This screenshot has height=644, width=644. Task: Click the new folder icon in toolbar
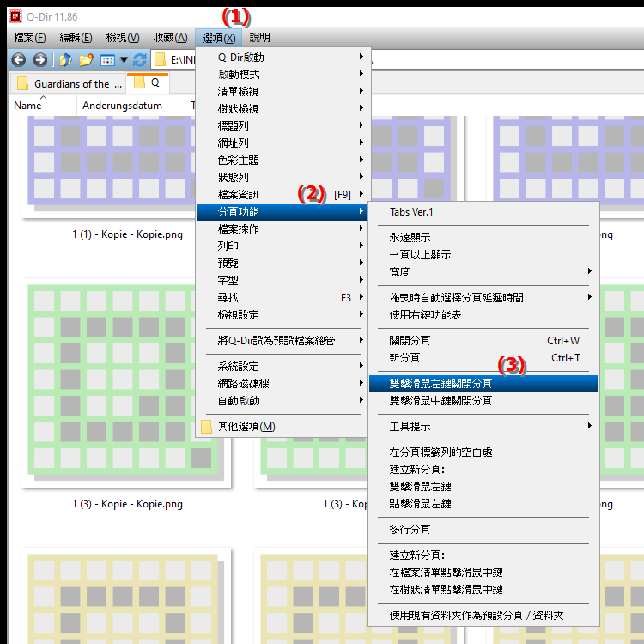(86, 60)
